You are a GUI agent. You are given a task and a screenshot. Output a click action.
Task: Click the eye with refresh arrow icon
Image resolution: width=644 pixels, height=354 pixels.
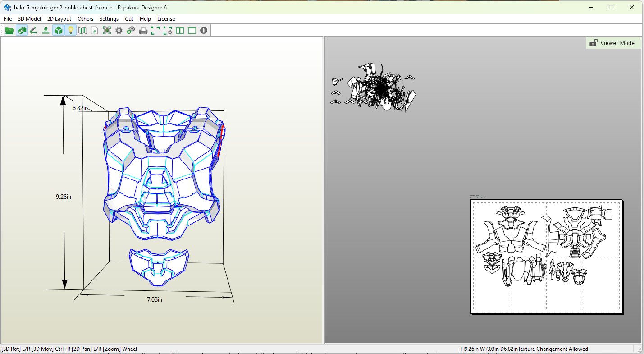(131, 31)
